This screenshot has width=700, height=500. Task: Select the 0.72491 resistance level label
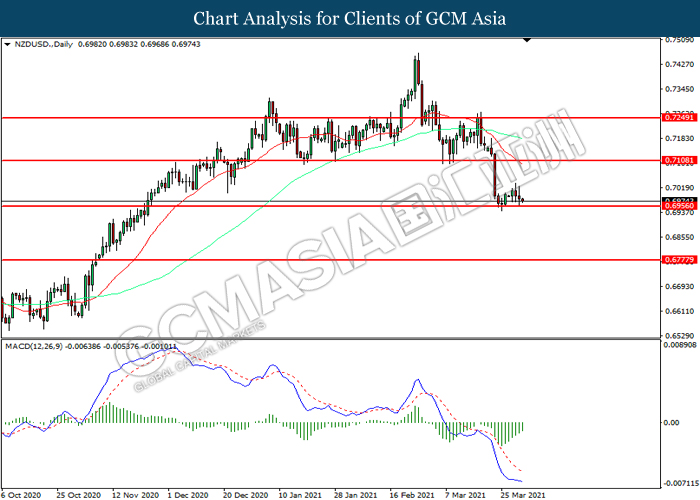click(x=679, y=117)
